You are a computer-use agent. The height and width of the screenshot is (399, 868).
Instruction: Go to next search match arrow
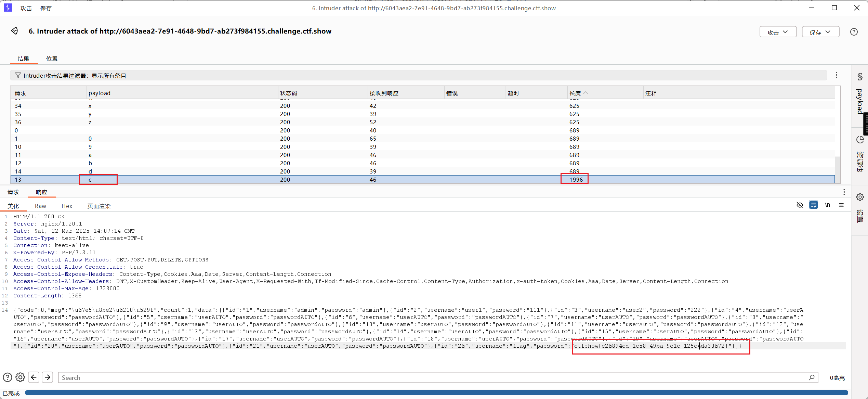point(48,377)
